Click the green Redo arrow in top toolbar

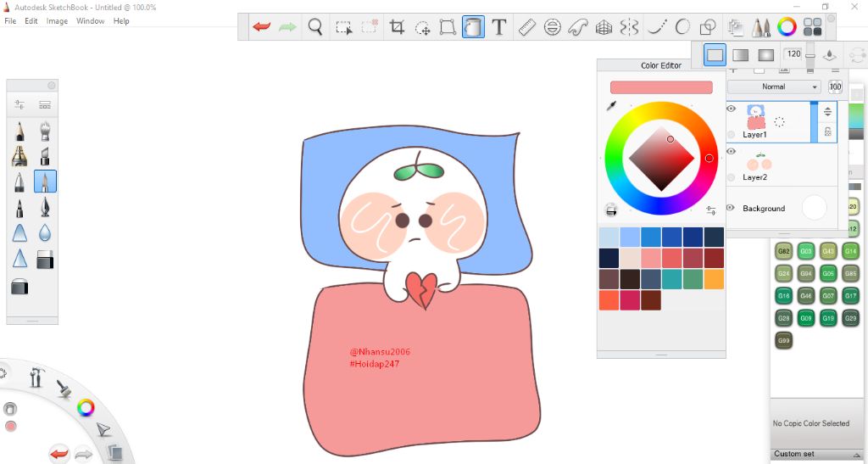tap(287, 26)
